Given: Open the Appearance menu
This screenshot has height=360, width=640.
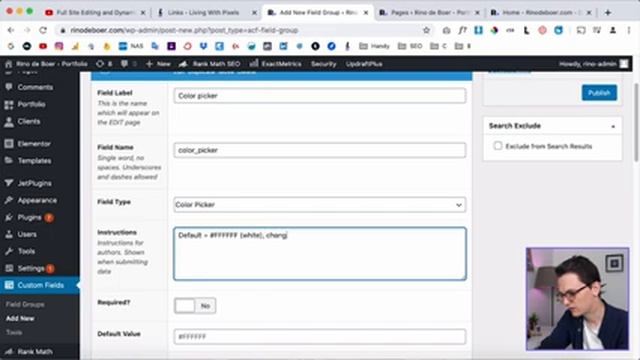Looking at the screenshot, I should pos(37,200).
